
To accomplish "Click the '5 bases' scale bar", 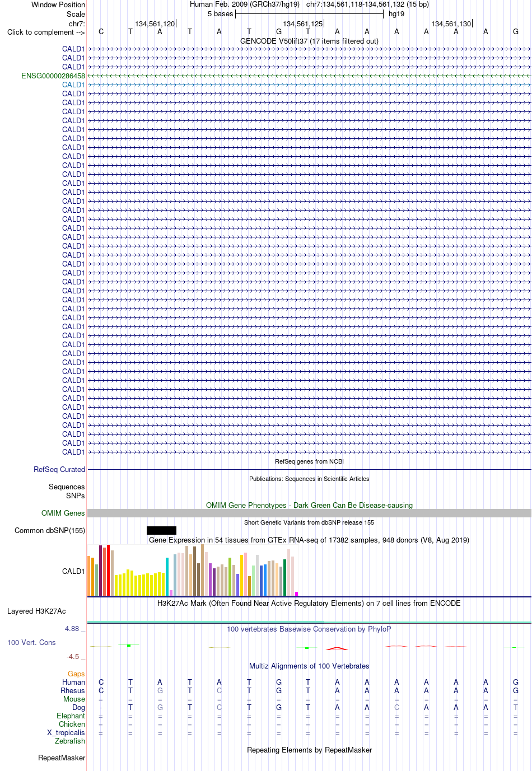I will (x=309, y=14).
